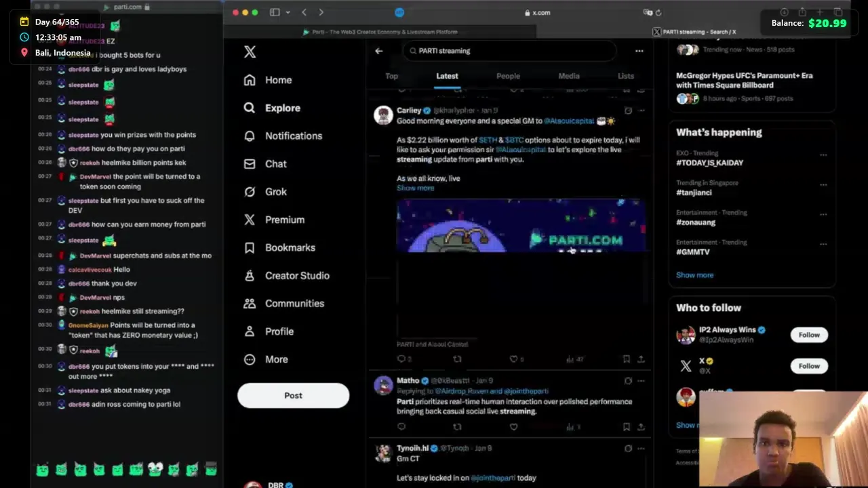
Task: Open Notifications in the sidebar
Action: tap(283, 136)
